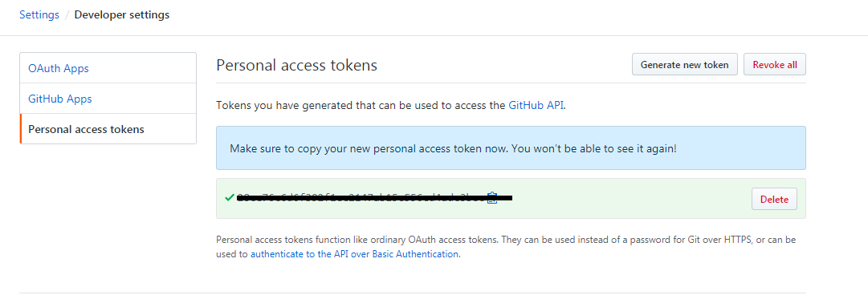Viewport: 868px width, 295px height.
Task: Click the Personal access tokens page heading
Action: [297, 65]
